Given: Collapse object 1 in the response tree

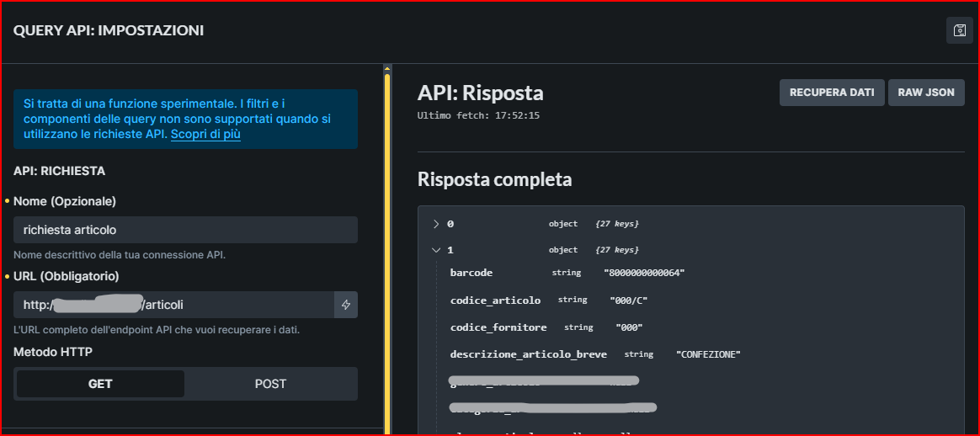Looking at the screenshot, I should (x=436, y=250).
